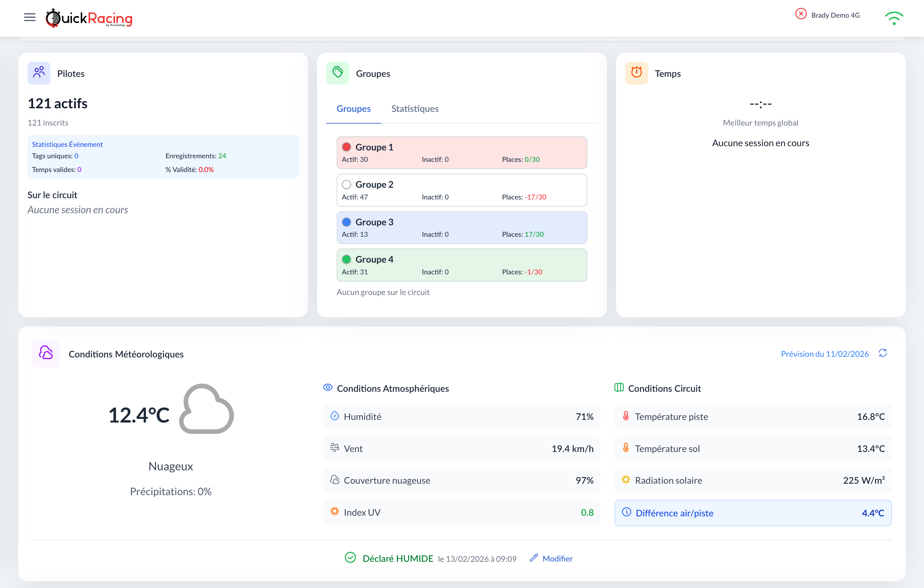Switch to the Statistiques tab

point(415,109)
